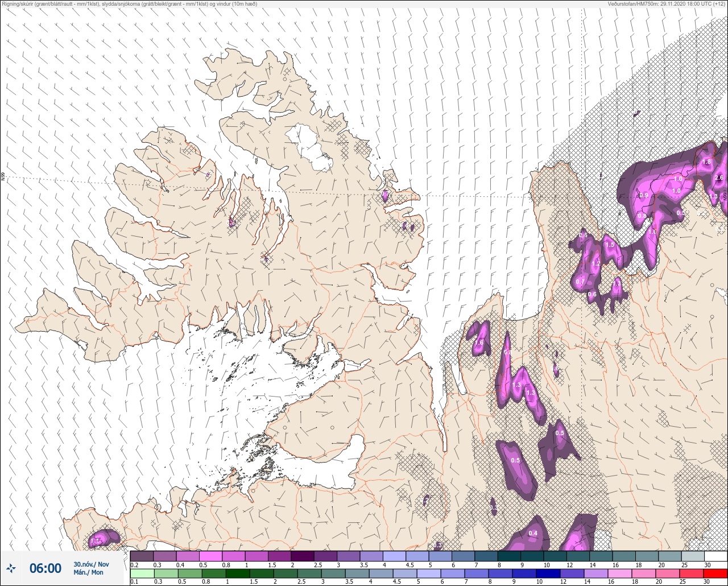The image size is (728, 586).
Task: Click the 1.8 precipitation value on the map
Action: 706,162
